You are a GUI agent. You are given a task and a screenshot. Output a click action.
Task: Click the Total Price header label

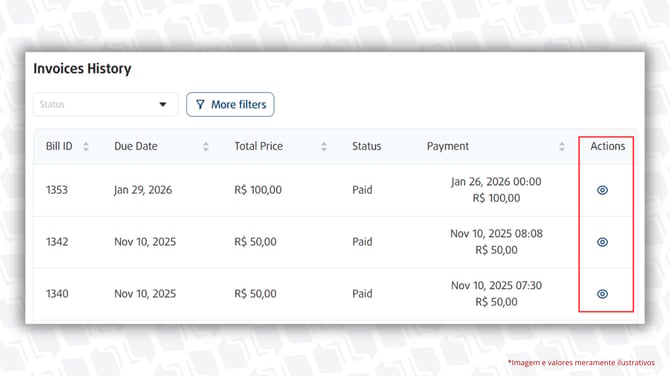click(x=259, y=146)
